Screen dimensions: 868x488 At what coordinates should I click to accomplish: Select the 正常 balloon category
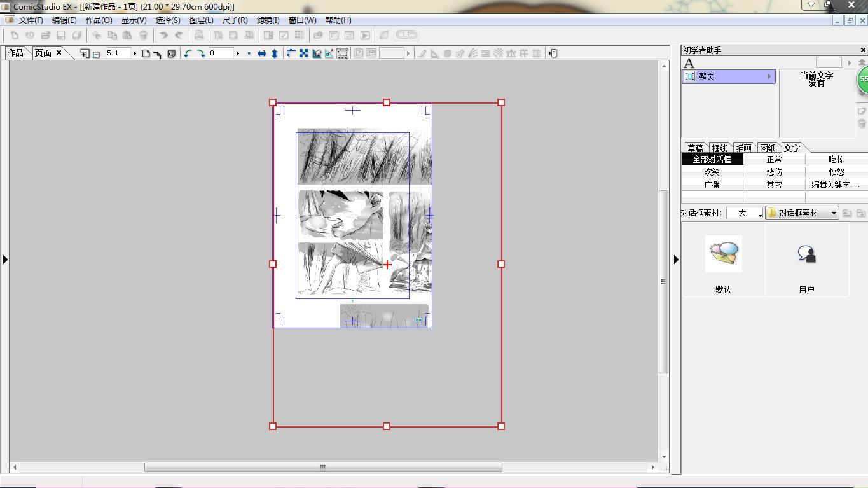pyautogui.click(x=775, y=160)
